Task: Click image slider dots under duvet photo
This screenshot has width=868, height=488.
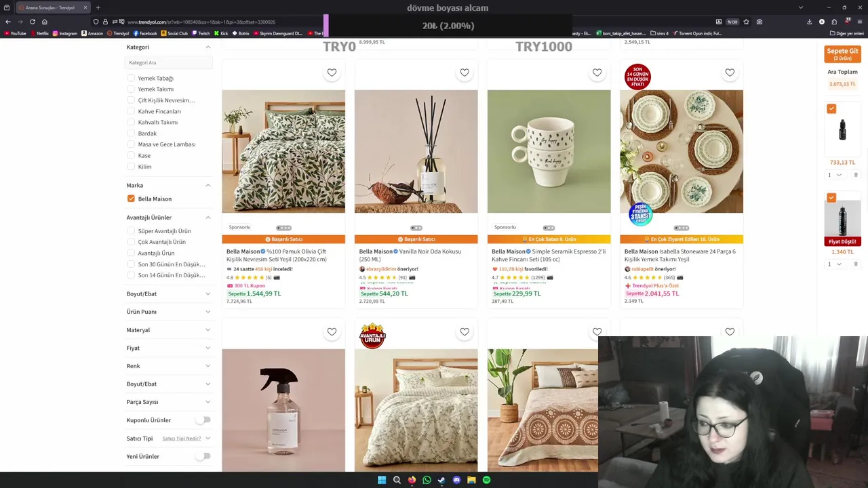Action: point(283,228)
